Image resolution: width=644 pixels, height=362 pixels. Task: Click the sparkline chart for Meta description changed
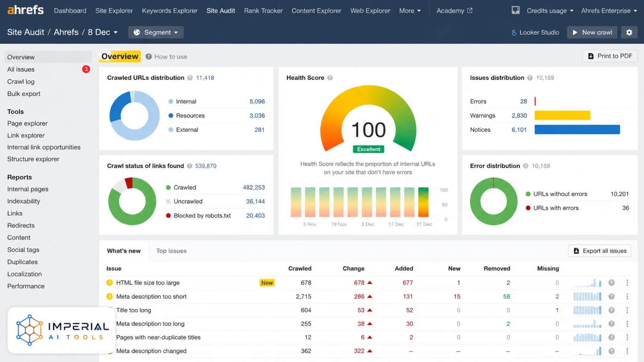tap(587, 351)
